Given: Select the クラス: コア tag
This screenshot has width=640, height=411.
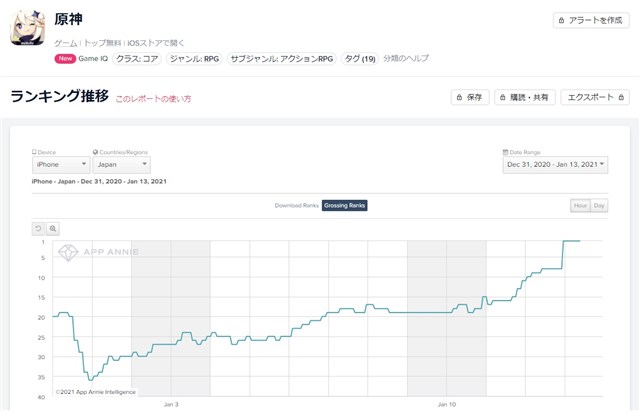Looking at the screenshot, I should [x=137, y=59].
